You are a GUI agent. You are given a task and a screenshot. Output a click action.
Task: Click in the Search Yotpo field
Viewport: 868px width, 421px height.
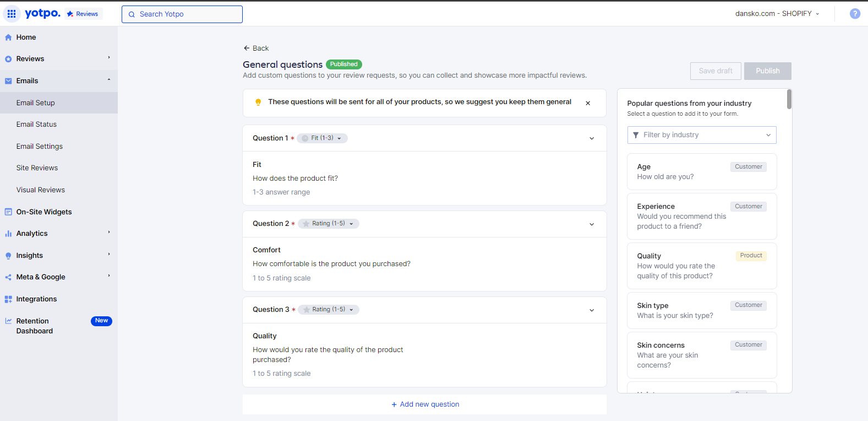[182, 14]
